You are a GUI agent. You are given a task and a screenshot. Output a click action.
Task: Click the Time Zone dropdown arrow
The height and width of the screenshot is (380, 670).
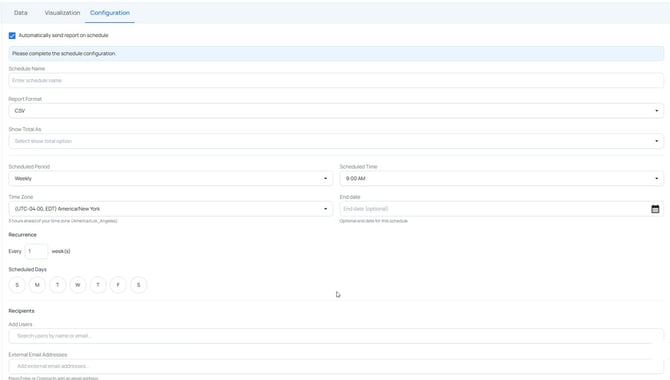pyautogui.click(x=326, y=209)
